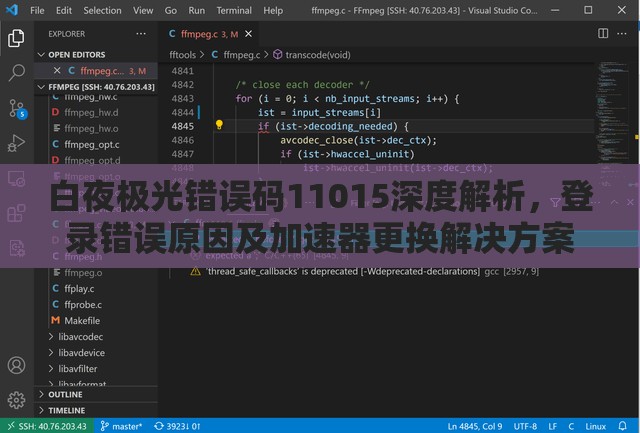The height and width of the screenshot is (433, 640).
Task: Close ffmpeg.c in Open Editors list
Action: click(x=57, y=71)
